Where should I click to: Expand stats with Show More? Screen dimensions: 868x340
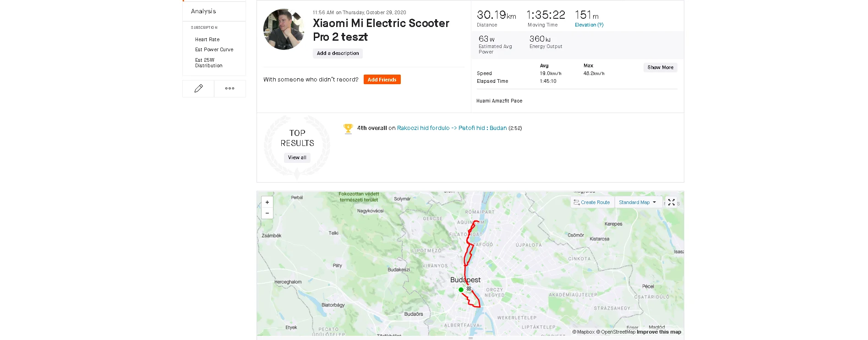(x=660, y=67)
